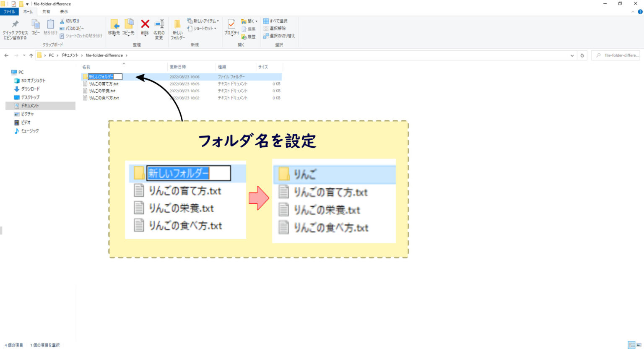Click the file-folder-difference search box
644x349 pixels.
615,55
